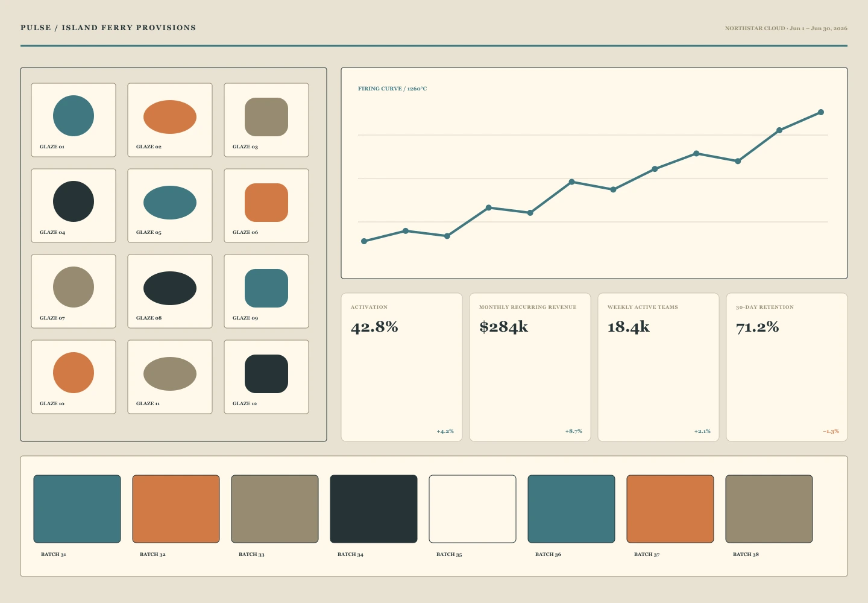Click the last data point on firing curve
Screen dimensions: 868x603
click(821, 112)
